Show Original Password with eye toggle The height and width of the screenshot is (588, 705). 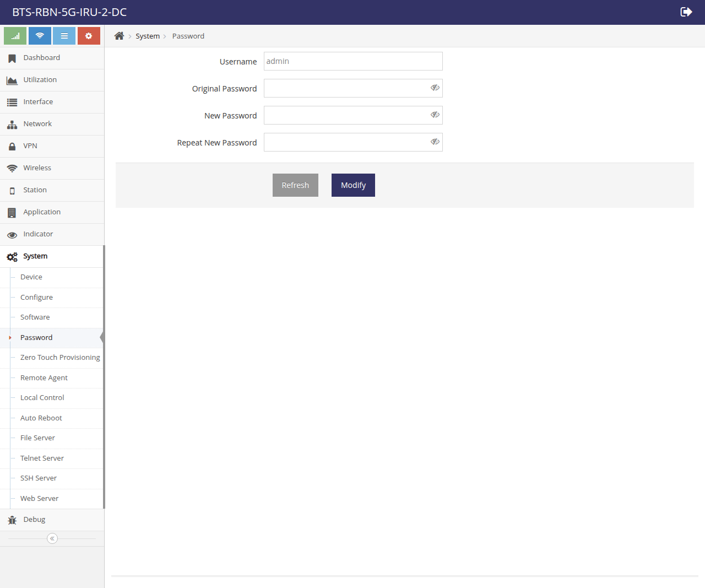click(x=435, y=88)
